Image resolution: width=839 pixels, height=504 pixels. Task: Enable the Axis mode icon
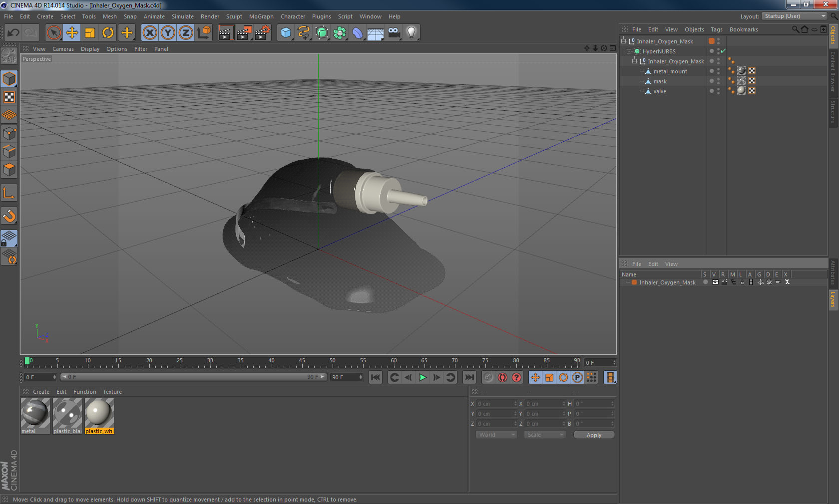(9, 193)
